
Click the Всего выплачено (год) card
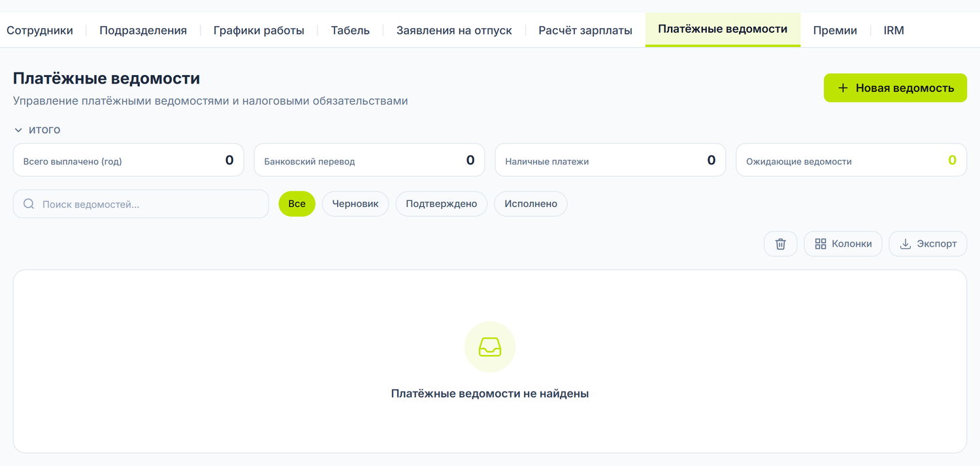[x=128, y=160]
